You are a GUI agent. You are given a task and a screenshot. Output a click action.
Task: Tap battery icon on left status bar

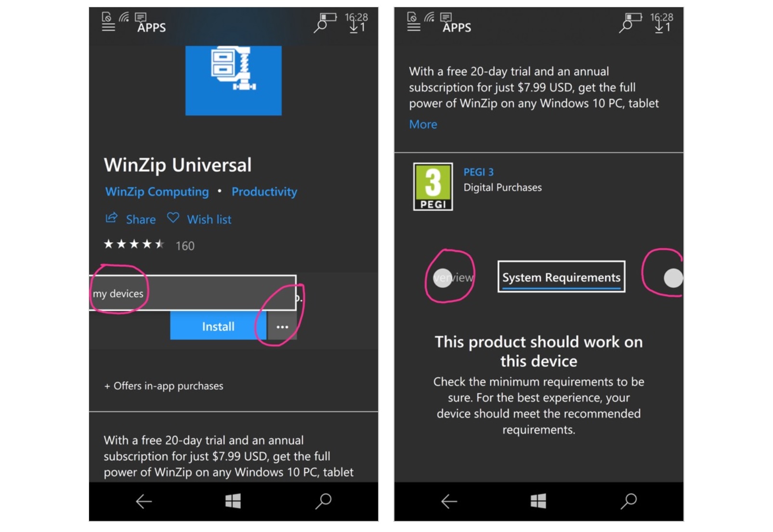(x=328, y=17)
